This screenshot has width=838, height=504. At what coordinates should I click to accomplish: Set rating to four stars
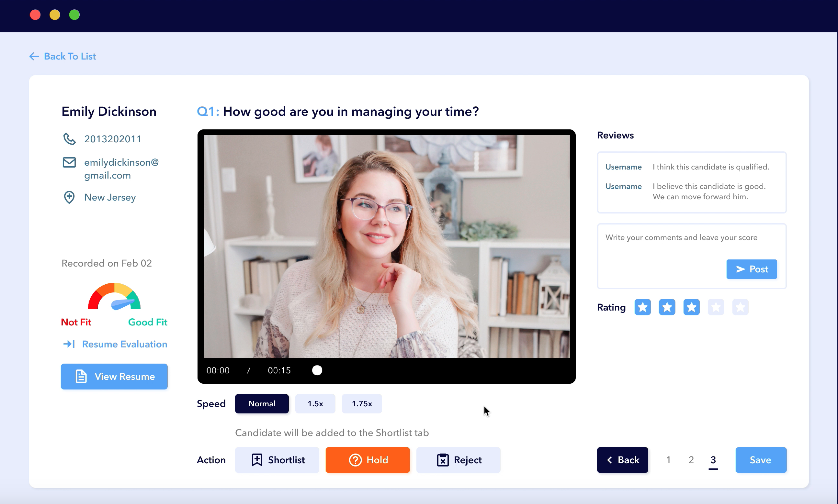point(716,307)
